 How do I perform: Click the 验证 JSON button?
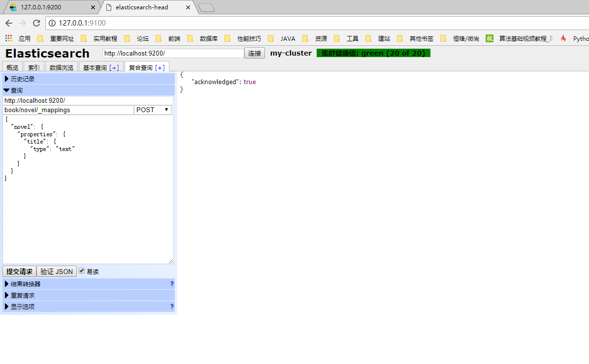(x=57, y=272)
